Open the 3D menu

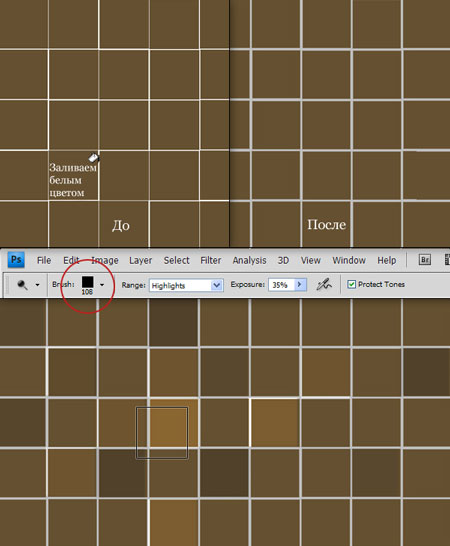(283, 260)
